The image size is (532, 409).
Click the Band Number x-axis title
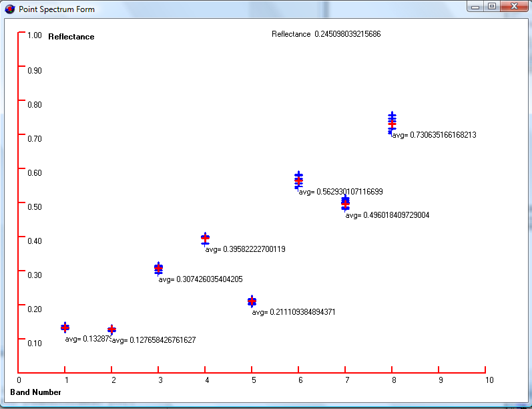[x=35, y=392]
